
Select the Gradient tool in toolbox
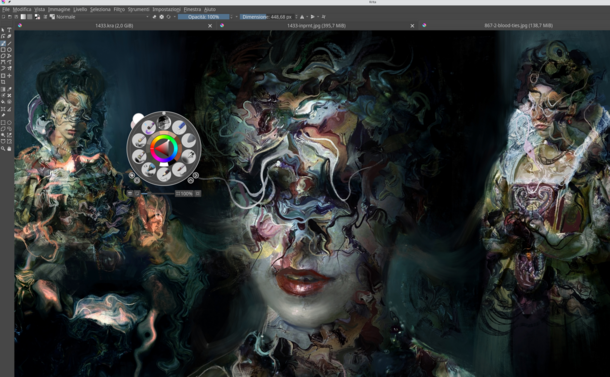3,89
